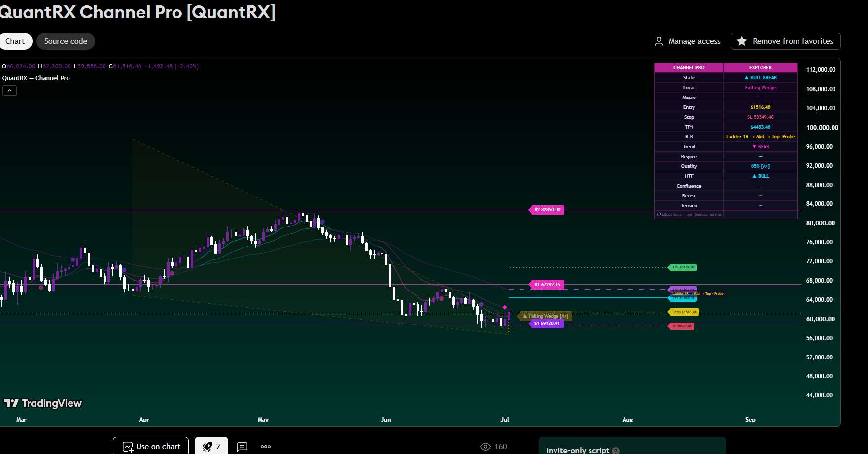The image size is (868, 454).
Task: Click the Mar label on time axis
Action: coord(21,420)
